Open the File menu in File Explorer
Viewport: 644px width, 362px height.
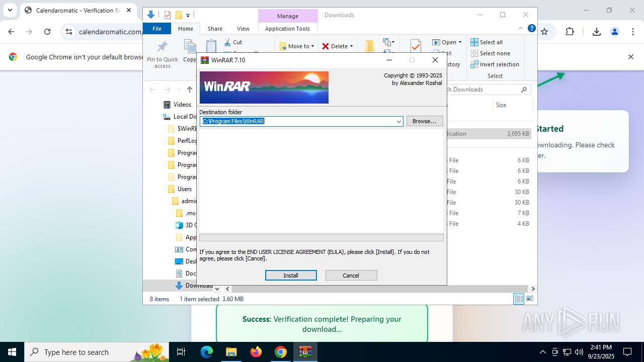point(157,29)
